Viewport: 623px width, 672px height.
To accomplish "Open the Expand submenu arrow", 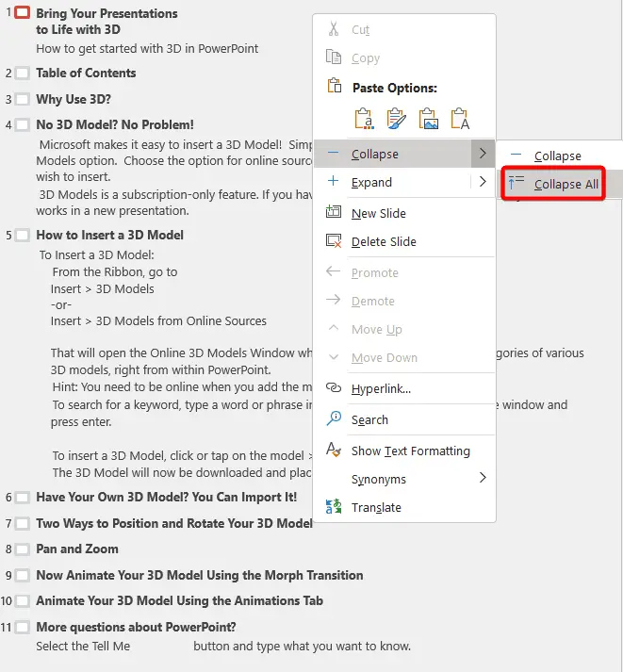I will coord(483,182).
